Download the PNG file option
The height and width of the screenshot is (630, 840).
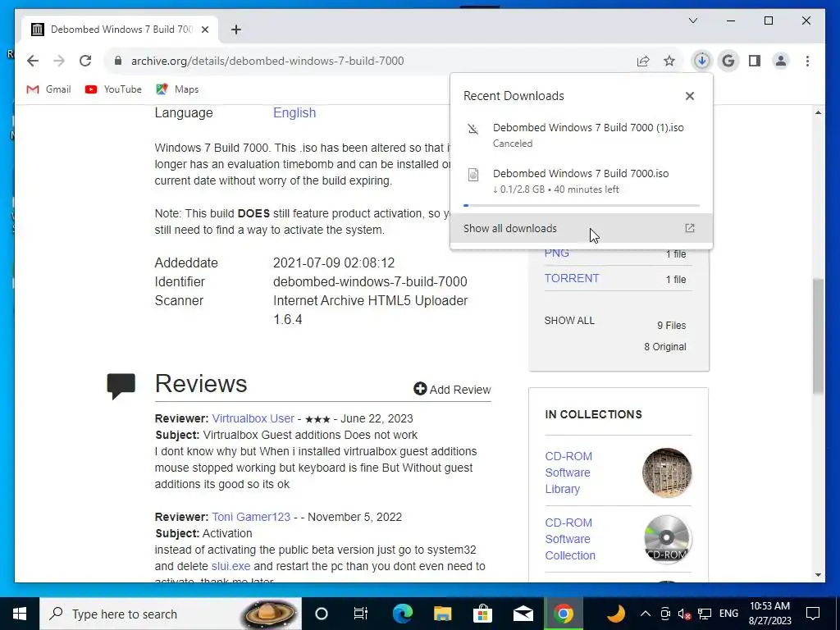557,253
